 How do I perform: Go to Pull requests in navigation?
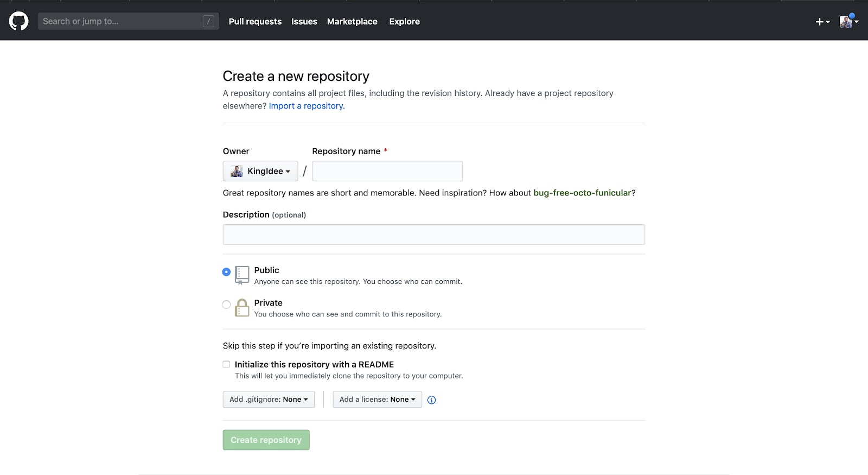coord(255,22)
